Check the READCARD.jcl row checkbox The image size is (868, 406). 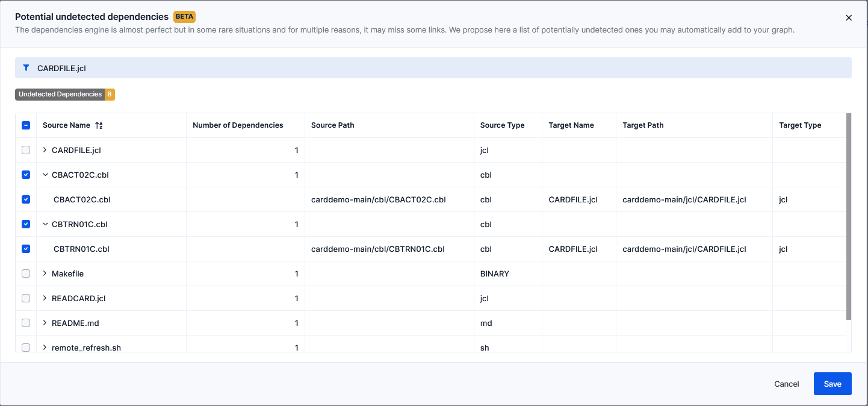click(x=26, y=298)
